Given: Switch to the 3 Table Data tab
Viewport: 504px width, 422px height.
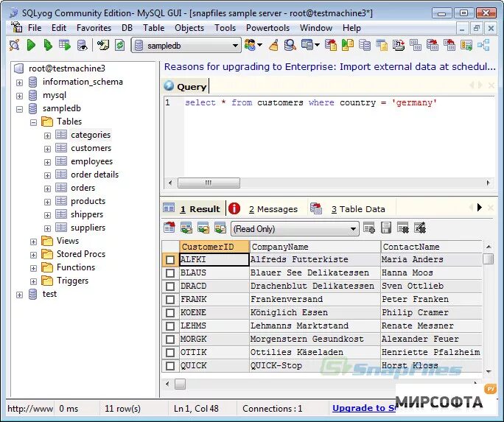Looking at the screenshot, I should click(358, 209).
